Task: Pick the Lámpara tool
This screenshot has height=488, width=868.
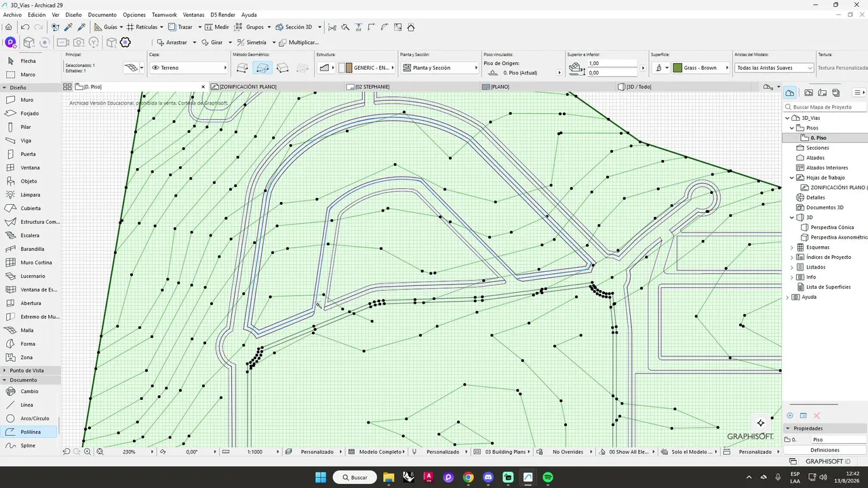Action: pyautogui.click(x=31, y=195)
